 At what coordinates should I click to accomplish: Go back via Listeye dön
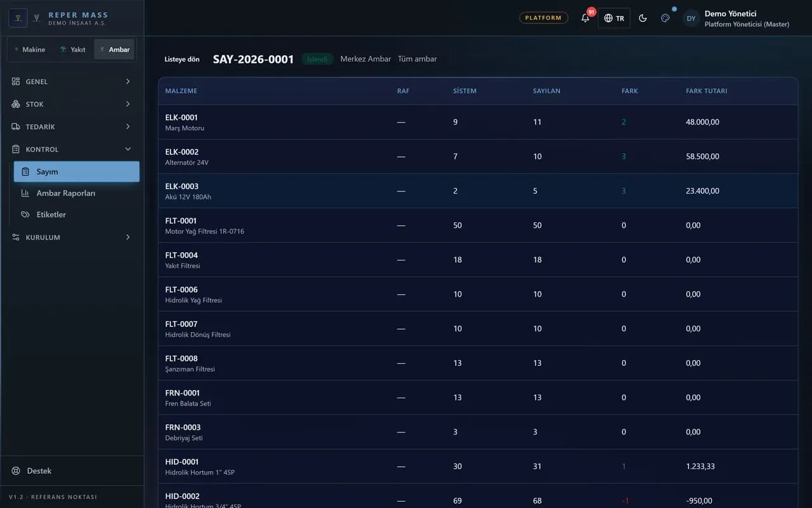(x=182, y=59)
